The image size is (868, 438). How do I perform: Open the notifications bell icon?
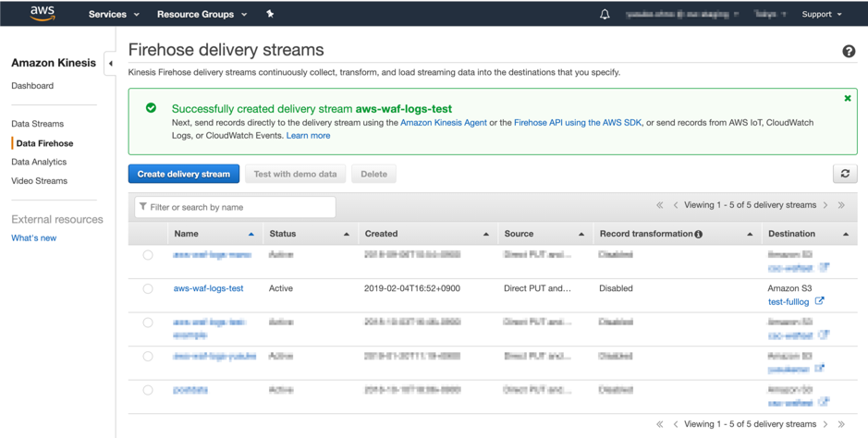605,14
